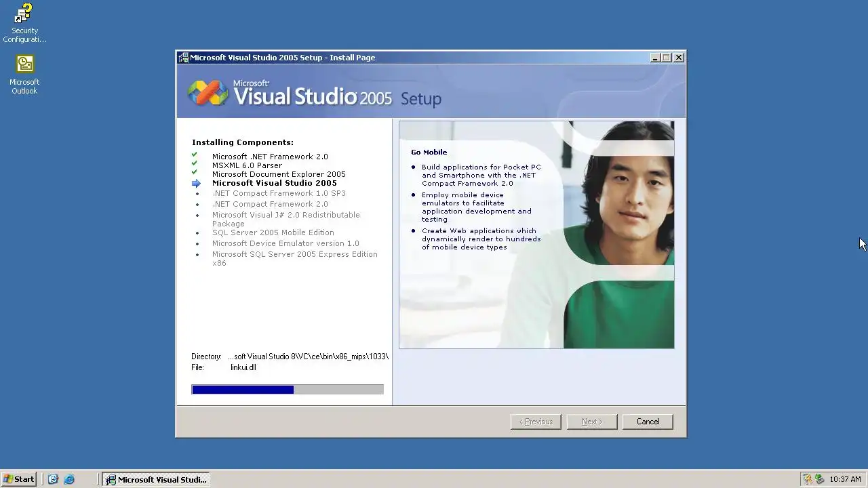Select 'MSXML 6.0 Parser' list entry

click(247, 165)
